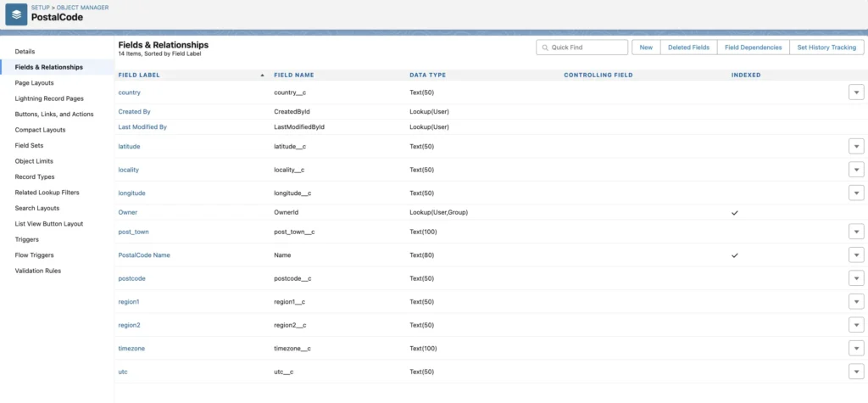The height and width of the screenshot is (403, 868).
Task: Click the Deleted Fields button
Action: click(688, 48)
